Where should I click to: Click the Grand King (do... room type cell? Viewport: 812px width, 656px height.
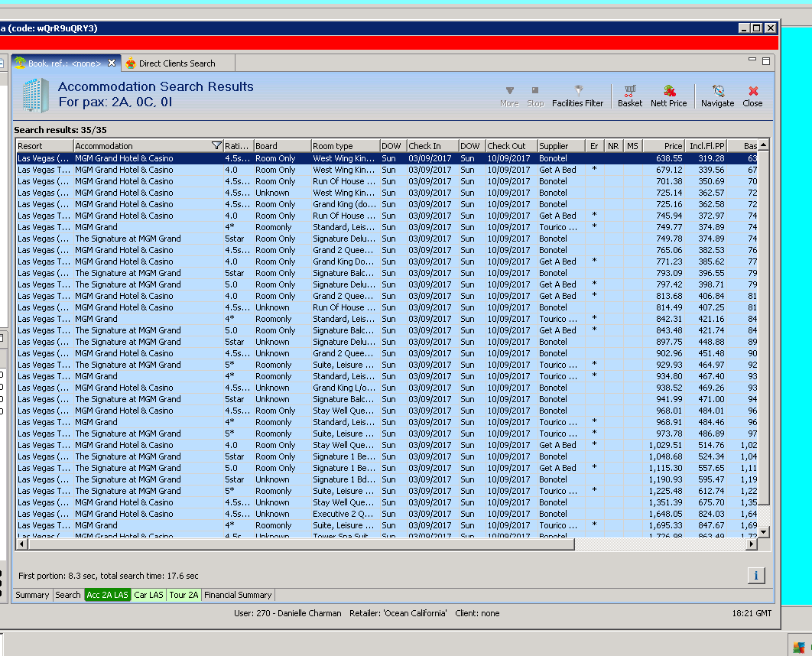[x=344, y=204]
